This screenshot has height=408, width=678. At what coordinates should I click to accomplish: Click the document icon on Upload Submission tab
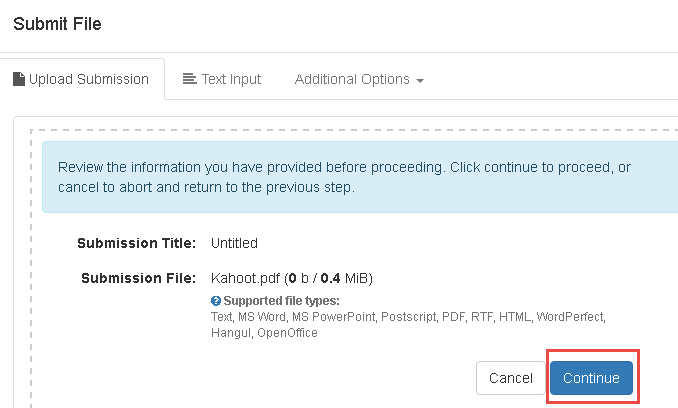[x=19, y=79]
